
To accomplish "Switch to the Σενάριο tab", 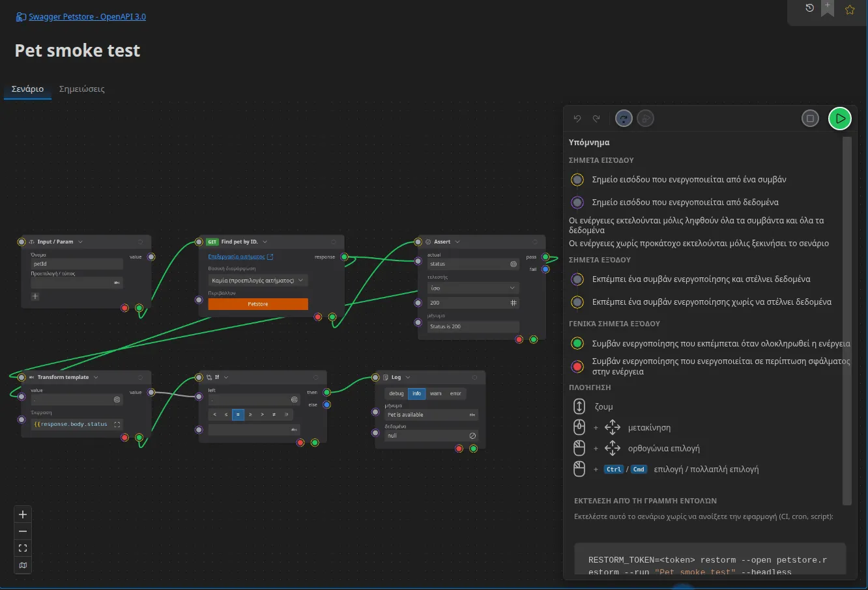I will (x=27, y=89).
